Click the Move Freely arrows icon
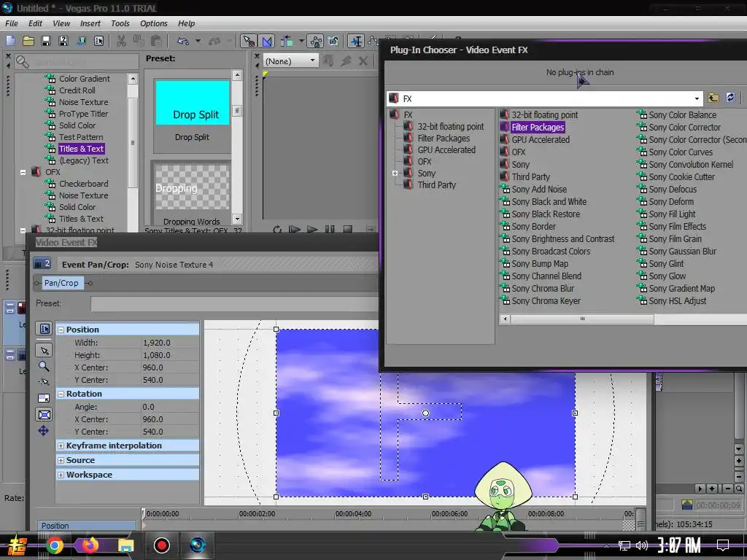The width and height of the screenshot is (747, 560). 43,431
